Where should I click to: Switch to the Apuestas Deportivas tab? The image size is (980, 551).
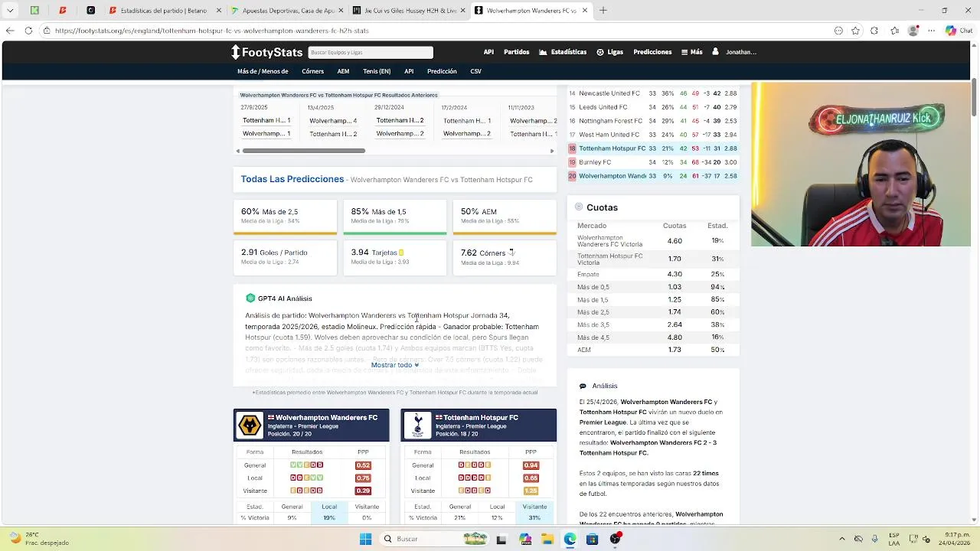tap(285, 11)
